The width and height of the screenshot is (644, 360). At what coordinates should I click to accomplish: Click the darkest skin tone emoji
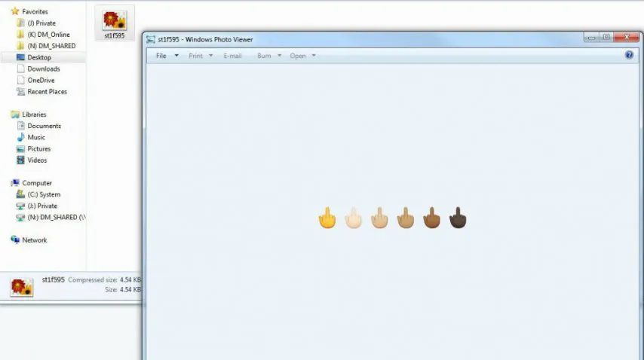point(458,218)
